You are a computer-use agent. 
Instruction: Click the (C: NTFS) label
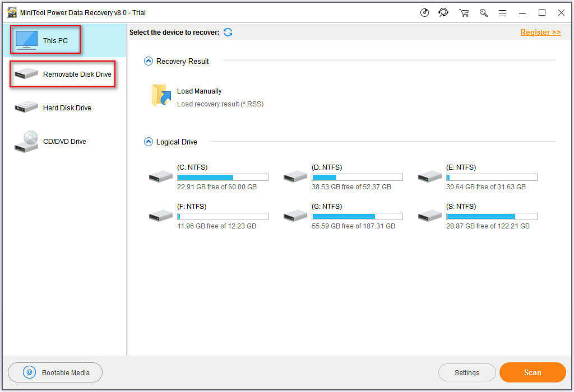click(x=192, y=167)
